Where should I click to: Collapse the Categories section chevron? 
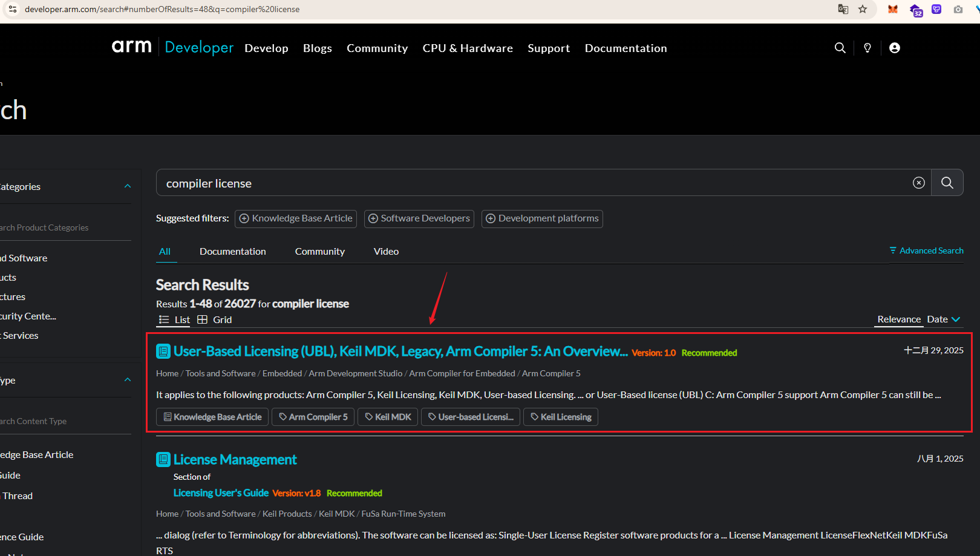(128, 186)
